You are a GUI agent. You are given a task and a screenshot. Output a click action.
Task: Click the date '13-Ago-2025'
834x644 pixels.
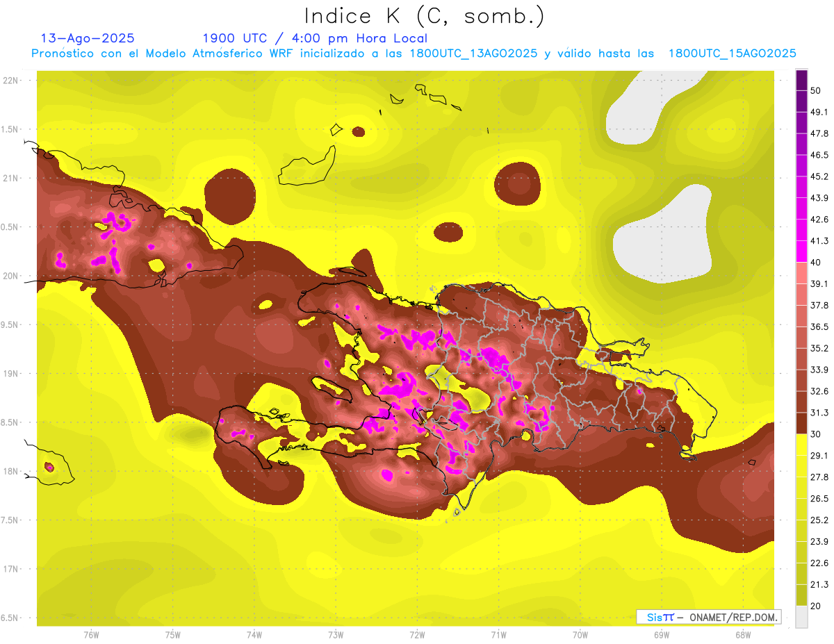tap(88, 38)
